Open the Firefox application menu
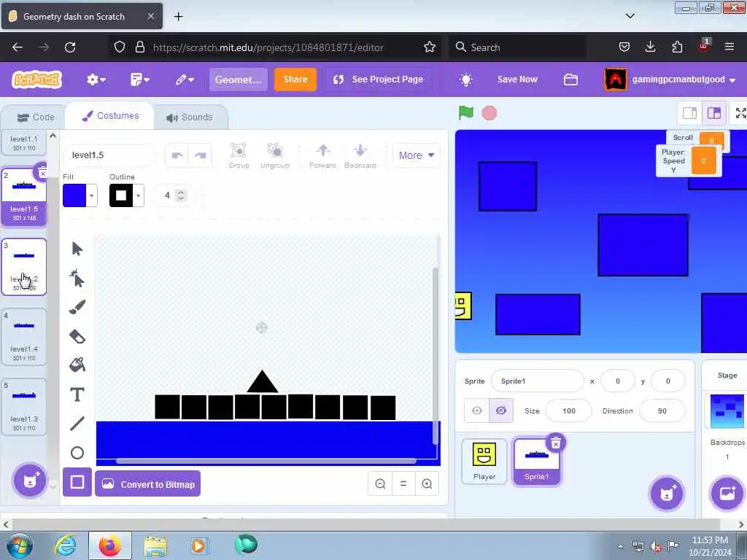 pos(729,47)
